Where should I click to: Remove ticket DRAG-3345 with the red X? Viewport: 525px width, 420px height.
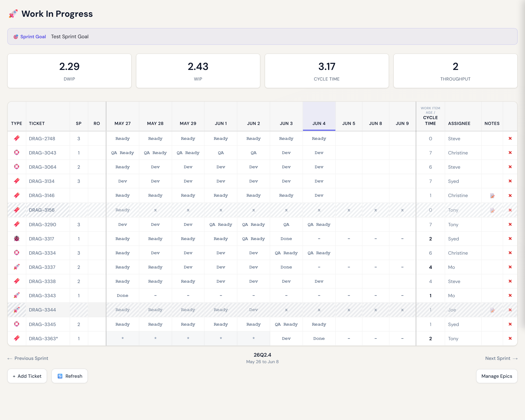click(510, 324)
